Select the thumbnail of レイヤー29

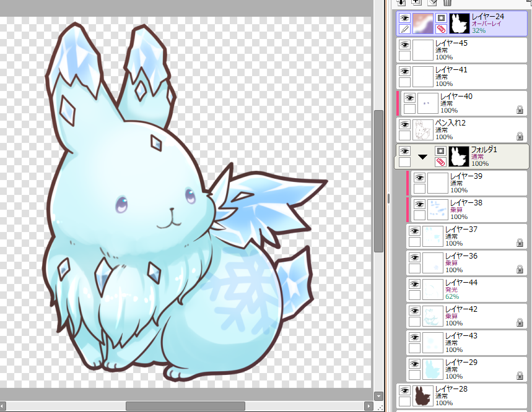tap(432, 369)
